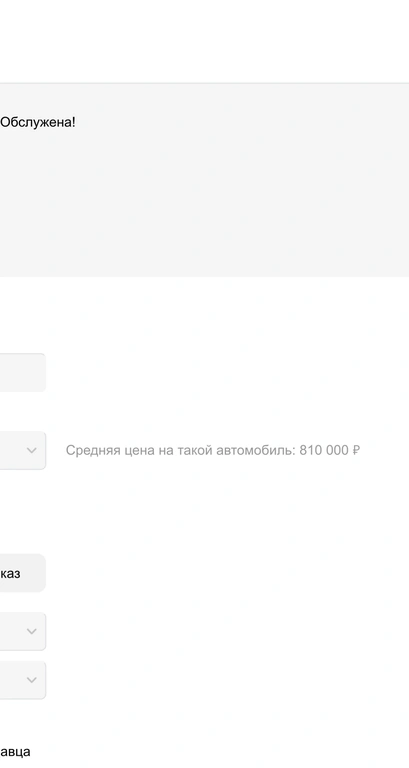The height and width of the screenshot is (768, 409).
Task: Click the word 'Обслужена!' in the description
Action: (38, 122)
